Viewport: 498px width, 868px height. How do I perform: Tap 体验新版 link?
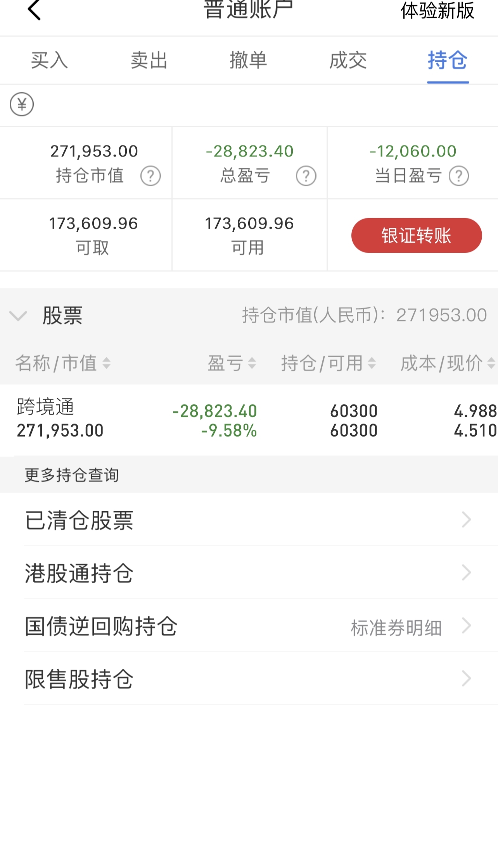tap(437, 10)
